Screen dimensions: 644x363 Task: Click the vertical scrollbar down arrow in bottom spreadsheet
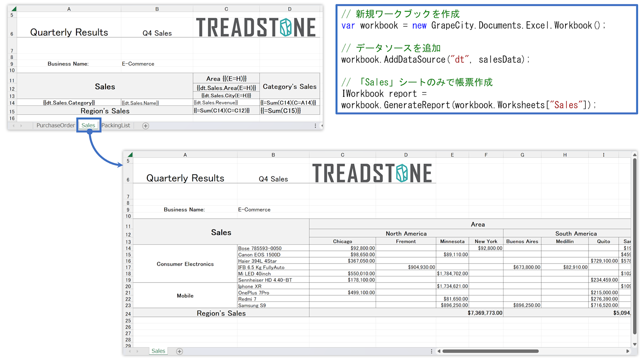(635, 344)
